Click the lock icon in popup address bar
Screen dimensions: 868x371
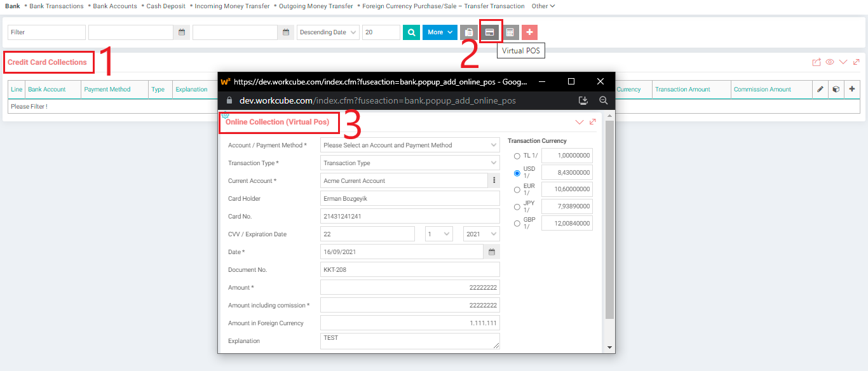[x=229, y=100]
